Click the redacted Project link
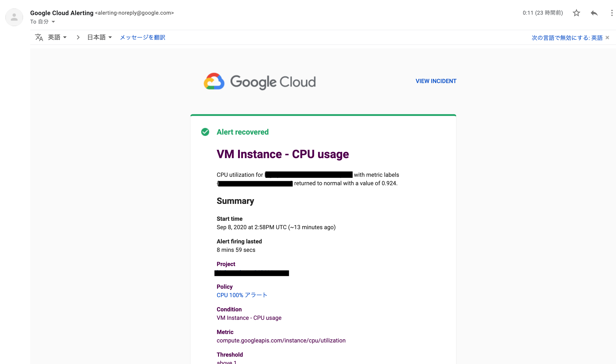 click(252, 273)
